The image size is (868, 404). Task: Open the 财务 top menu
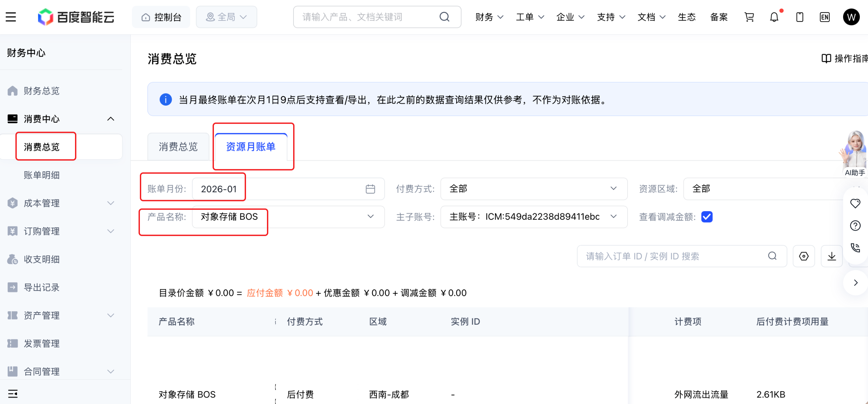coord(489,17)
